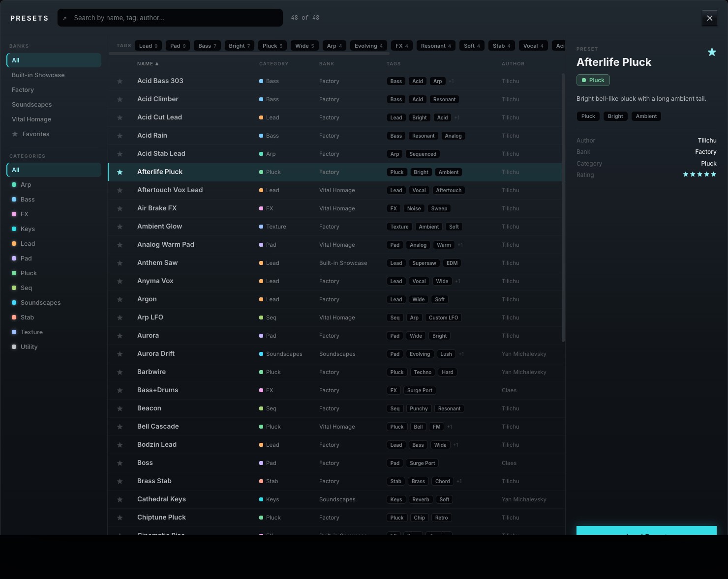The height and width of the screenshot is (579, 728).
Task: Filter by Utility category
Action: point(54,347)
